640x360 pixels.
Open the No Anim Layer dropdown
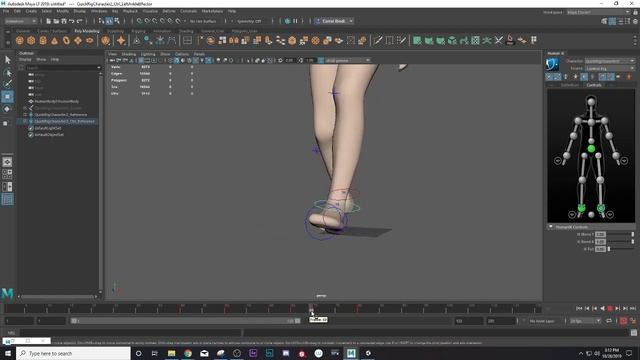(x=542, y=321)
